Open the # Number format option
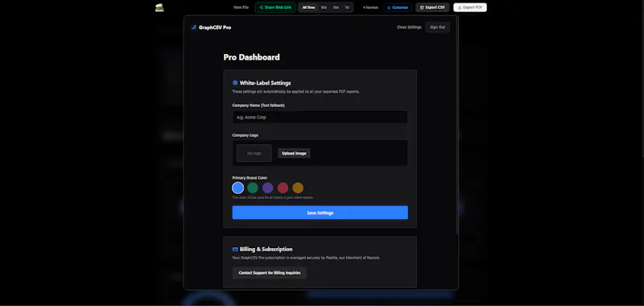Image resolution: width=644 pixels, height=306 pixels. tap(370, 7)
